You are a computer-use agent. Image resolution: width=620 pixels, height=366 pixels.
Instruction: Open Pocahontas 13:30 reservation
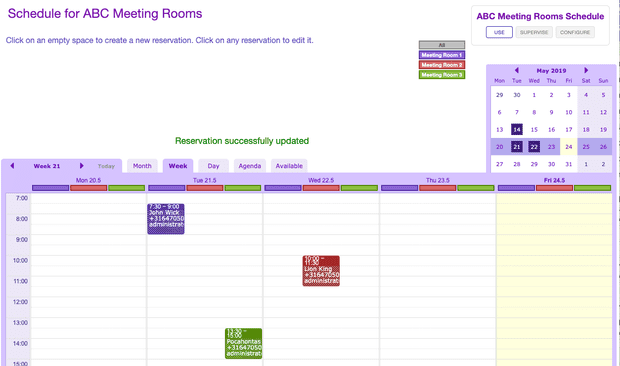tap(244, 343)
